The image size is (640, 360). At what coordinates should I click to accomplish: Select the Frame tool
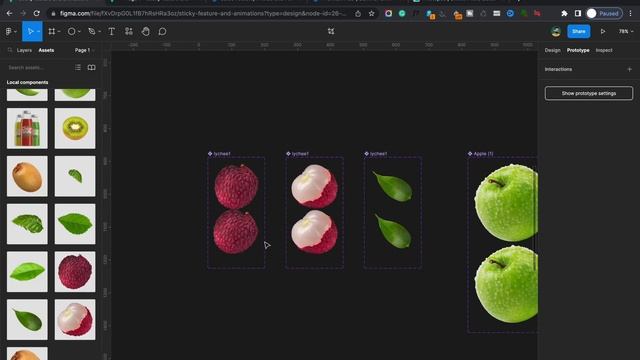(x=51, y=31)
